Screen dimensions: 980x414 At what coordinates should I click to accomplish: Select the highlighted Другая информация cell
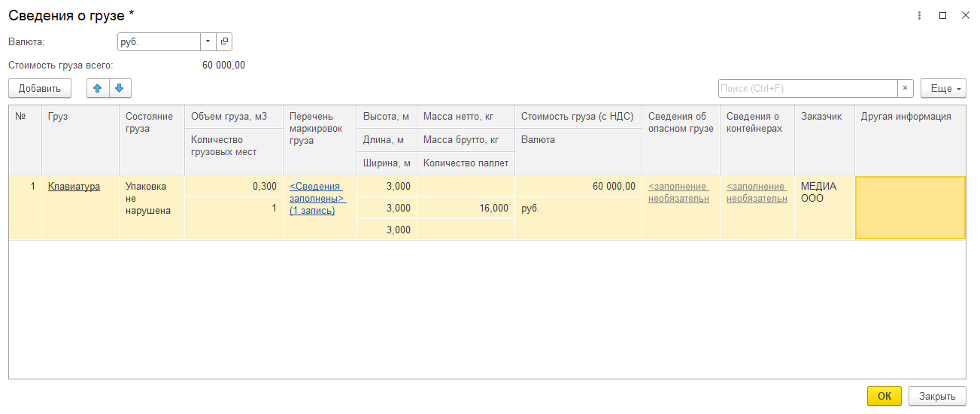coord(910,208)
